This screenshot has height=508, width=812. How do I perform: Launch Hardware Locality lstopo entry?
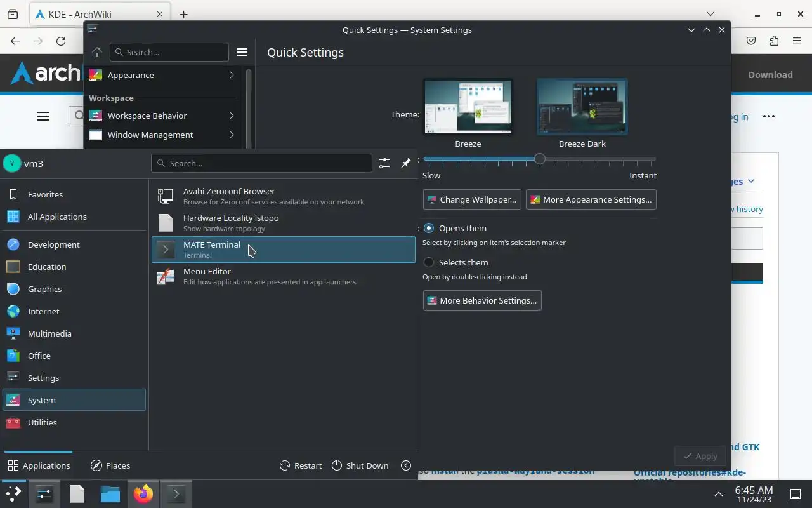(x=283, y=223)
